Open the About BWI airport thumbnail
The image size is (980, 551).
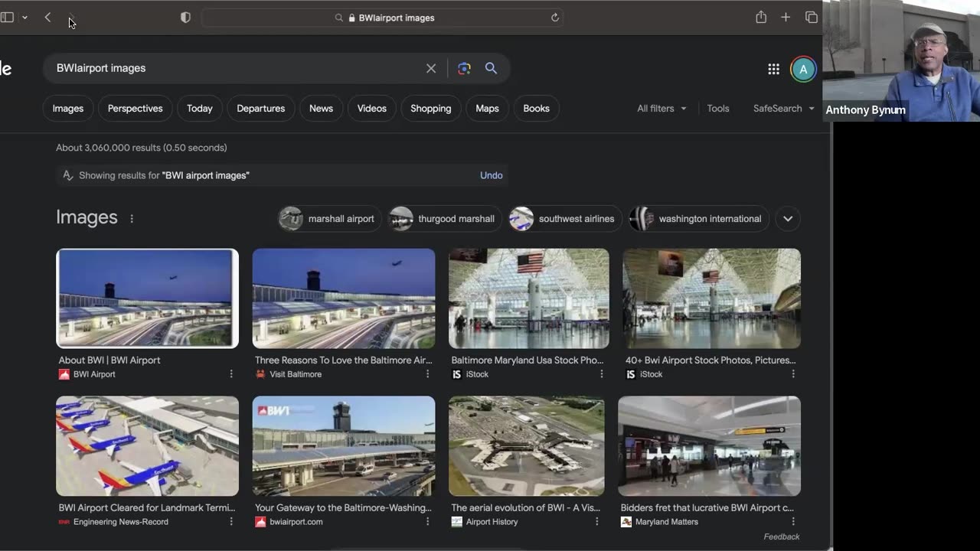[x=147, y=298]
